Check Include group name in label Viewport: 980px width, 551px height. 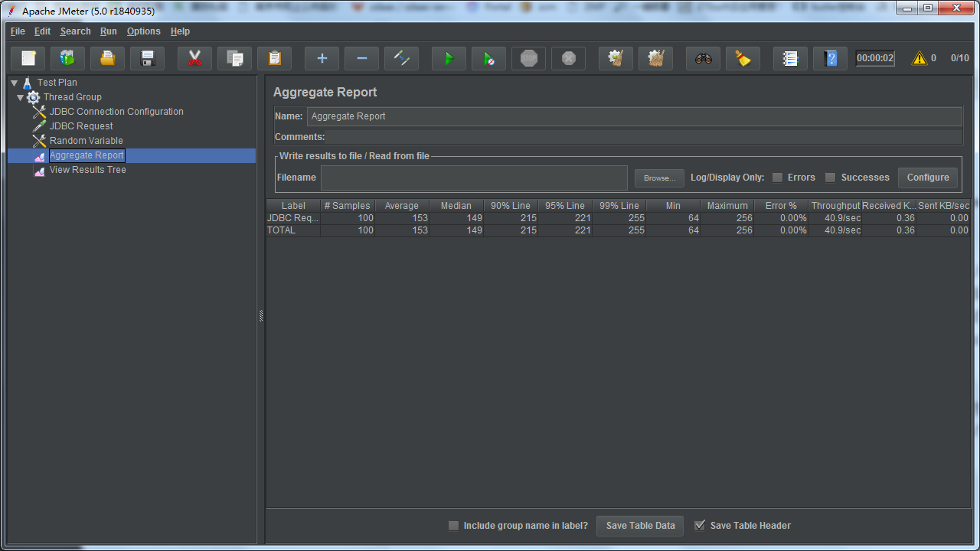click(453, 526)
